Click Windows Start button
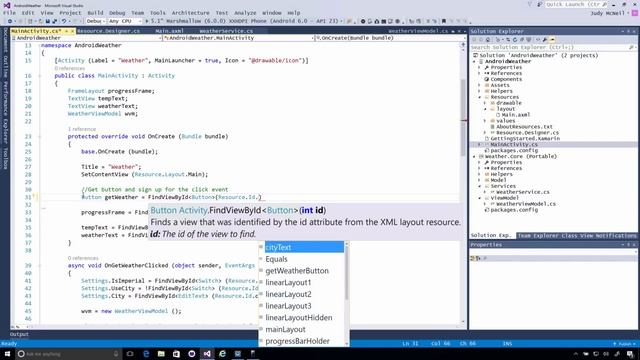Viewport: 640px width, 360px height. click(x=7, y=354)
